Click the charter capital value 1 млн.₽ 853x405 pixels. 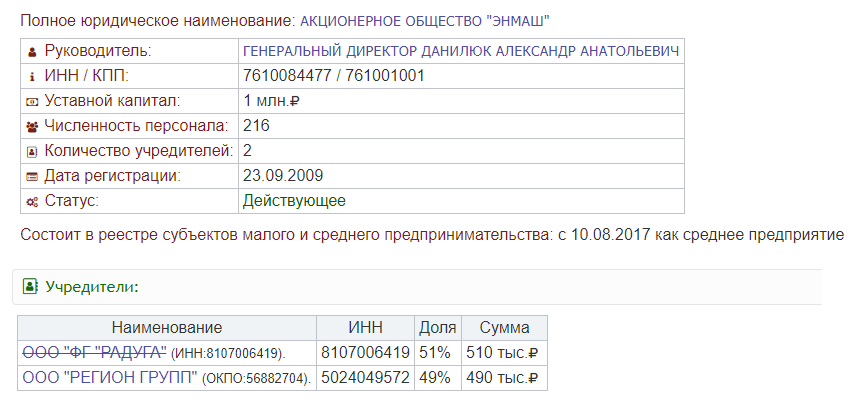[x=271, y=101]
